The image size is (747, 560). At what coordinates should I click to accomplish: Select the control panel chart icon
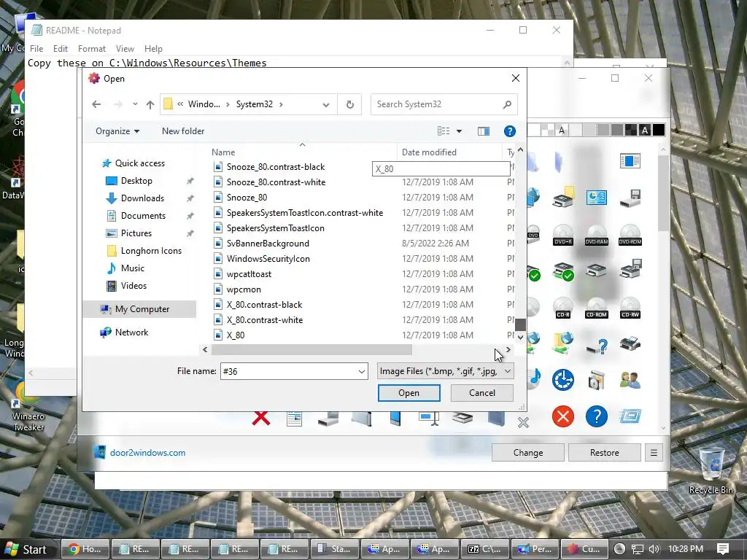(597, 197)
